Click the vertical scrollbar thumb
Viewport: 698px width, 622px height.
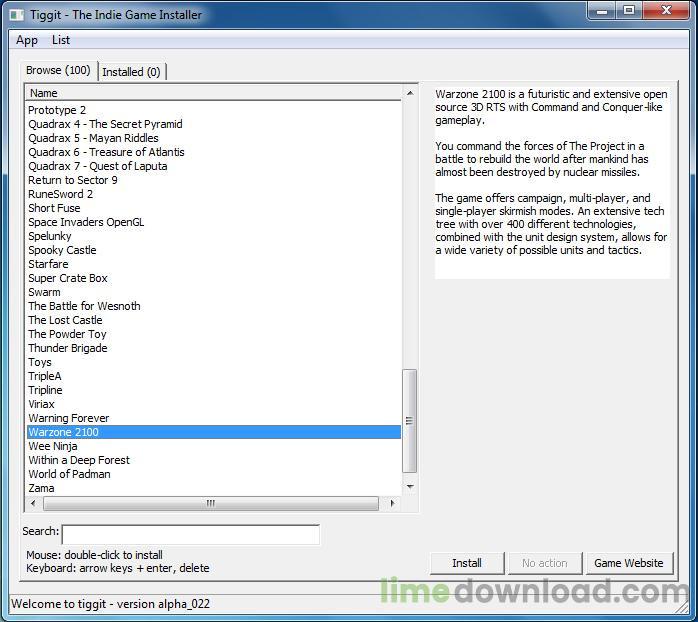[x=410, y=421]
